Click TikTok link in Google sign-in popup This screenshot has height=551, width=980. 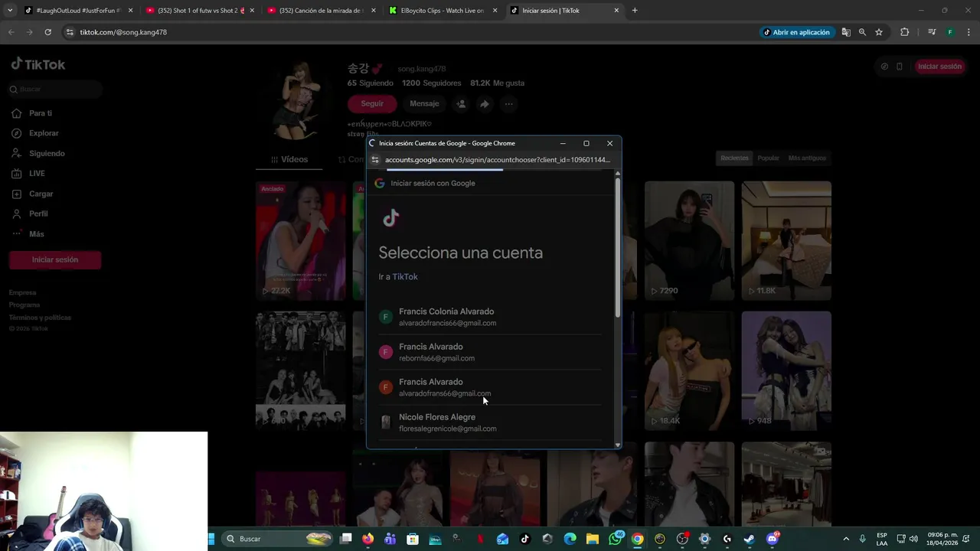pos(405,277)
